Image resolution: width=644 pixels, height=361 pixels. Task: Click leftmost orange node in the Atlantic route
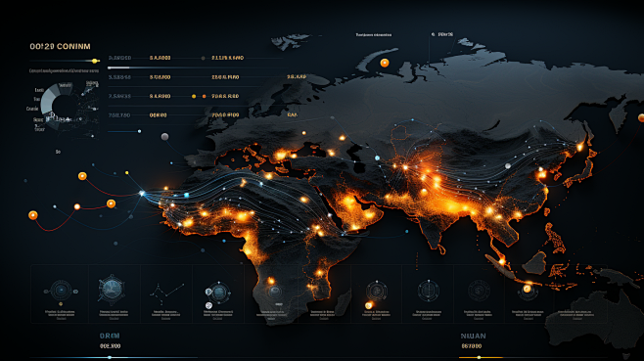33,215
